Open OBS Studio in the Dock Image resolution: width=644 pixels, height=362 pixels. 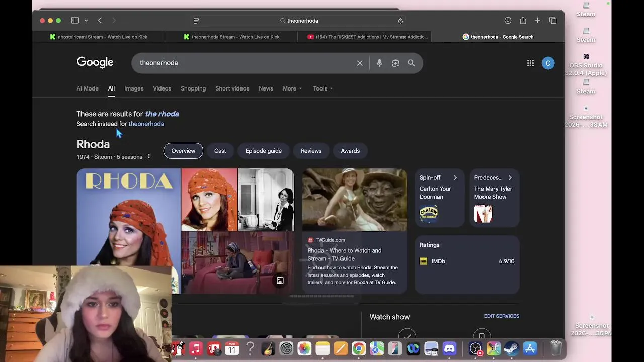(x=475, y=348)
